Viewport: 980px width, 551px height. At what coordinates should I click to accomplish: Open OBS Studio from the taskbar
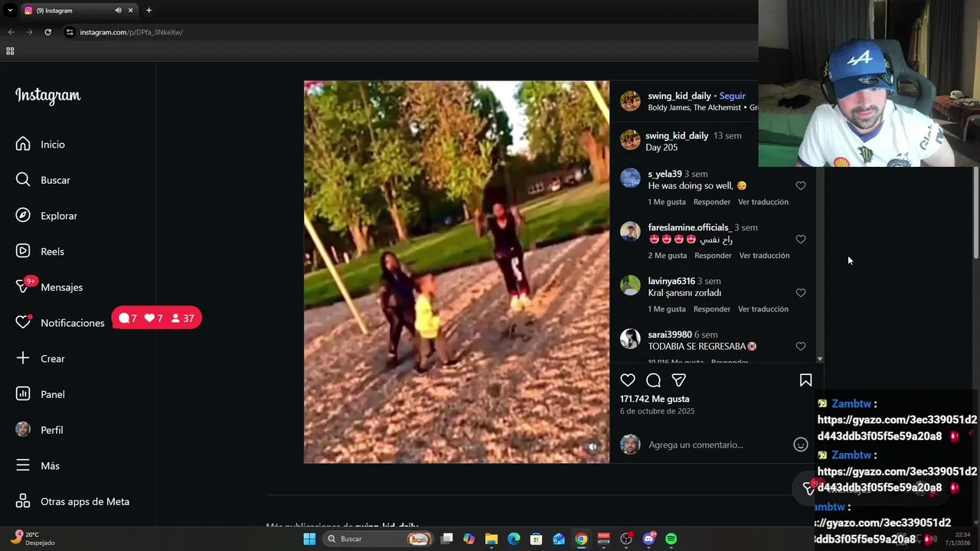[x=626, y=539]
